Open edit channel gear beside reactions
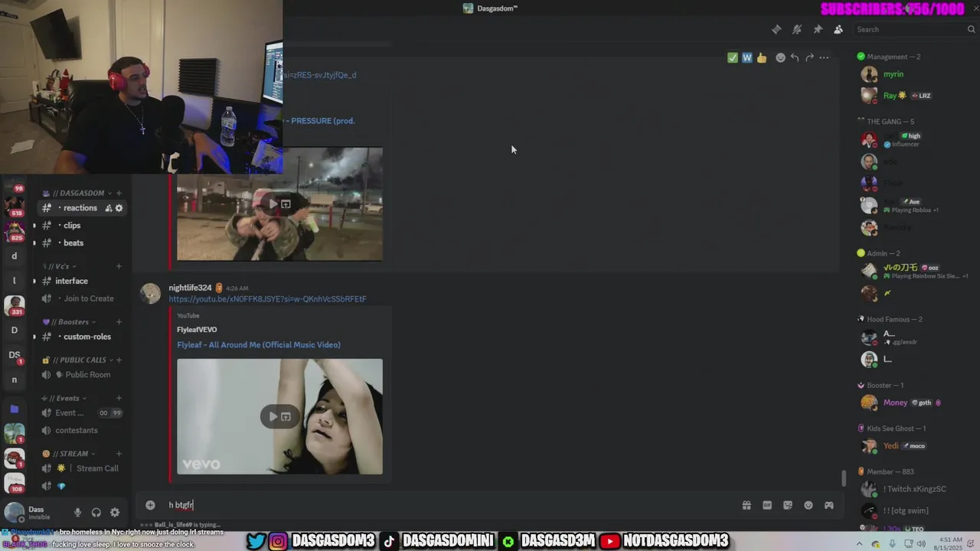The height and width of the screenshot is (551, 980). 119,208
